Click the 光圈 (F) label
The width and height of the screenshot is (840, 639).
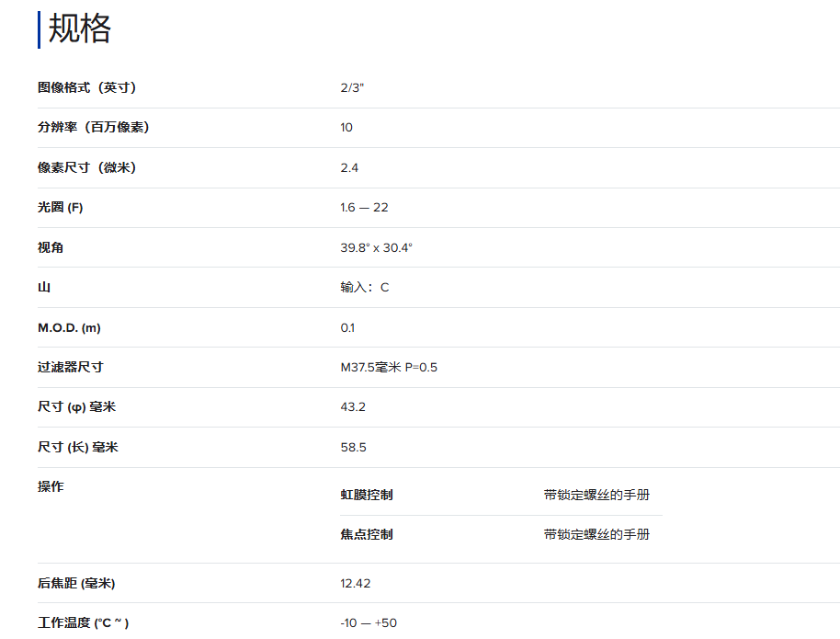click(x=61, y=208)
